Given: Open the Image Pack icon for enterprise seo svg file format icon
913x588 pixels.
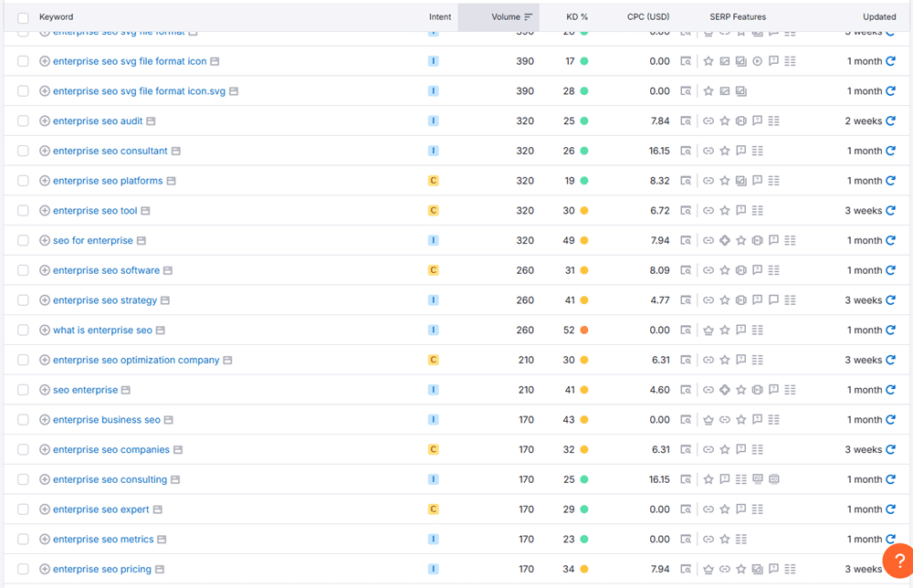Looking at the screenshot, I should [x=741, y=61].
